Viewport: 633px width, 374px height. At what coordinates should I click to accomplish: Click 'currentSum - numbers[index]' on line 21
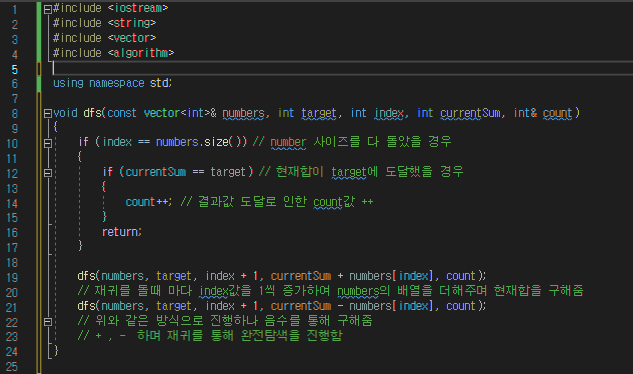(x=352, y=306)
